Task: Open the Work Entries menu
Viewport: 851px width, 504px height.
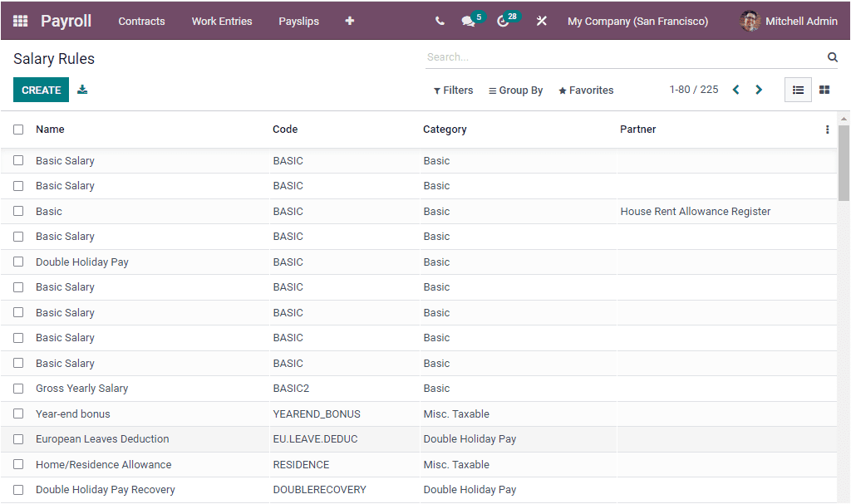Action: click(221, 21)
